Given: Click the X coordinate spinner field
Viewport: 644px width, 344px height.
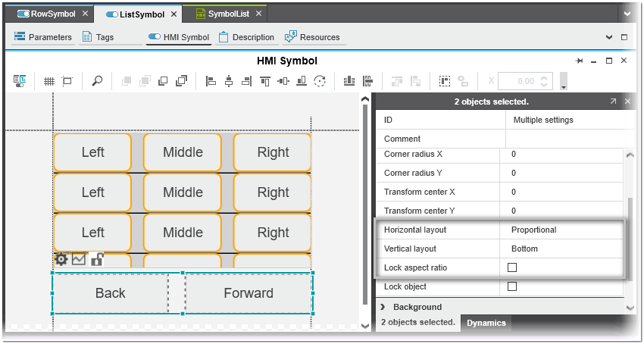Looking at the screenshot, I should pyautogui.click(x=519, y=81).
